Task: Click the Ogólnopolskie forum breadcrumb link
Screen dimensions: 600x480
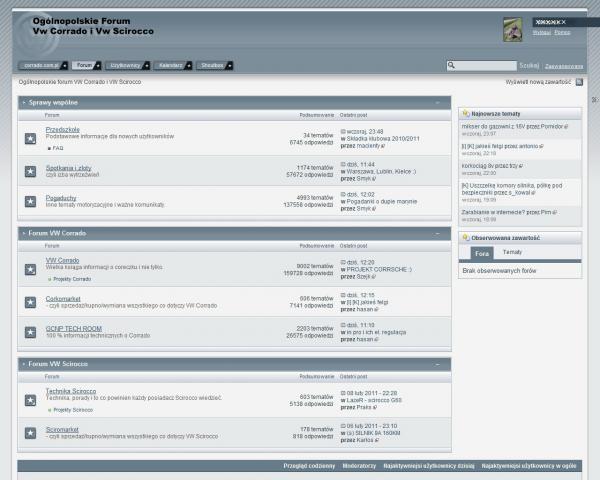Action: (x=80, y=82)
